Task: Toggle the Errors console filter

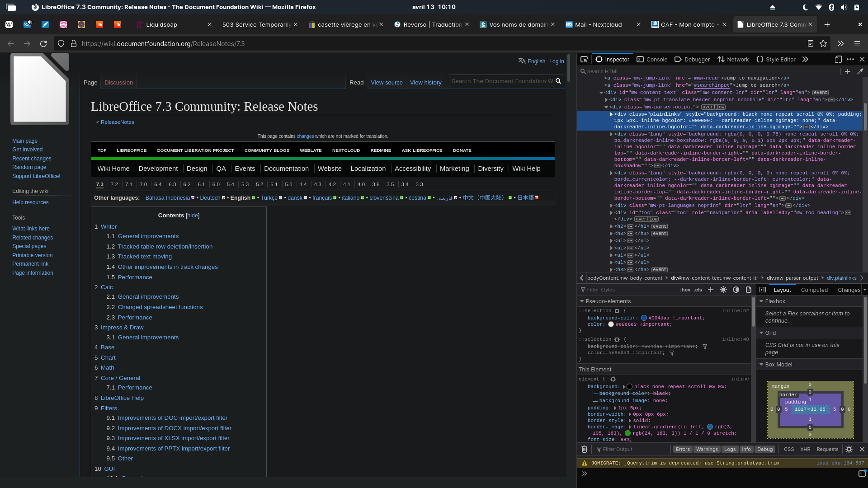Action: click(x=683, y=449)
